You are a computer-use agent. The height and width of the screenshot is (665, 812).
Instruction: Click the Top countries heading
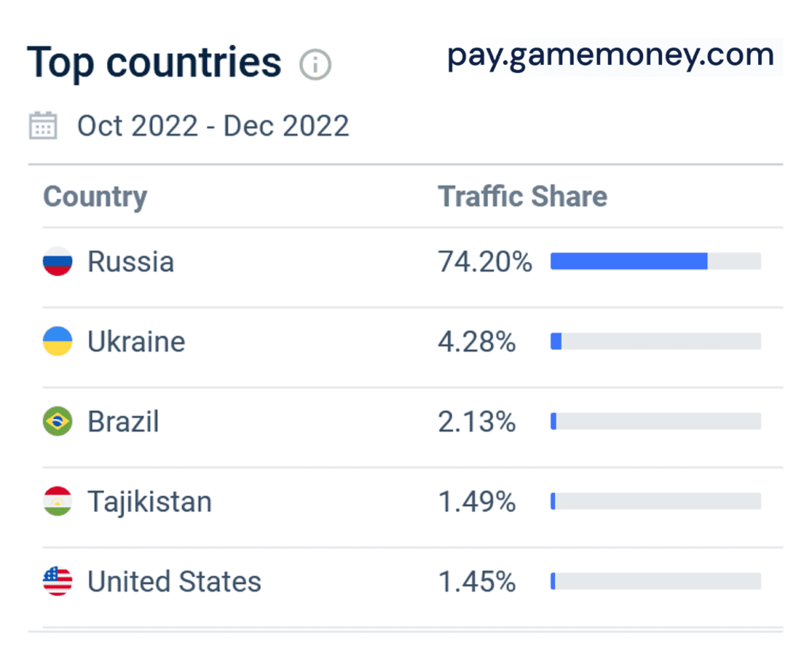click(155, 63)
